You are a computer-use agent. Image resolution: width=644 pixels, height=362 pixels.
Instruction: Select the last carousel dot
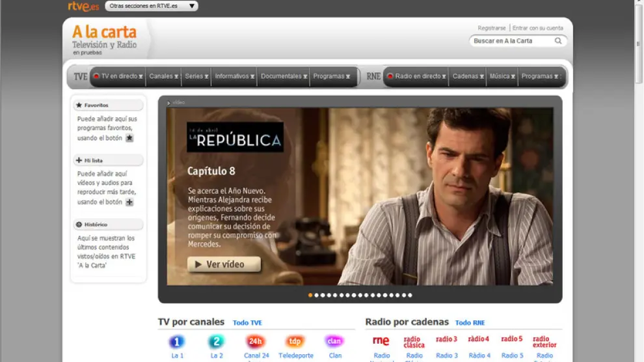[410, 295]
